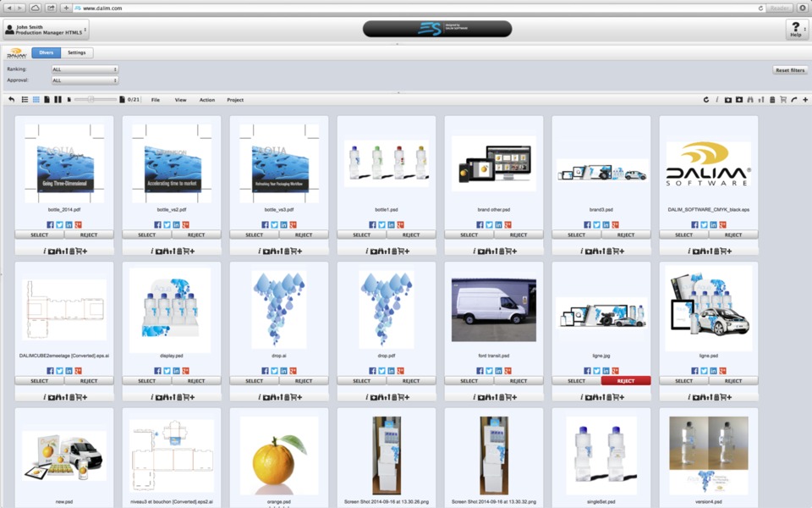
Task: Reject the ford transit.psd asset
Action: coord(518,381)
